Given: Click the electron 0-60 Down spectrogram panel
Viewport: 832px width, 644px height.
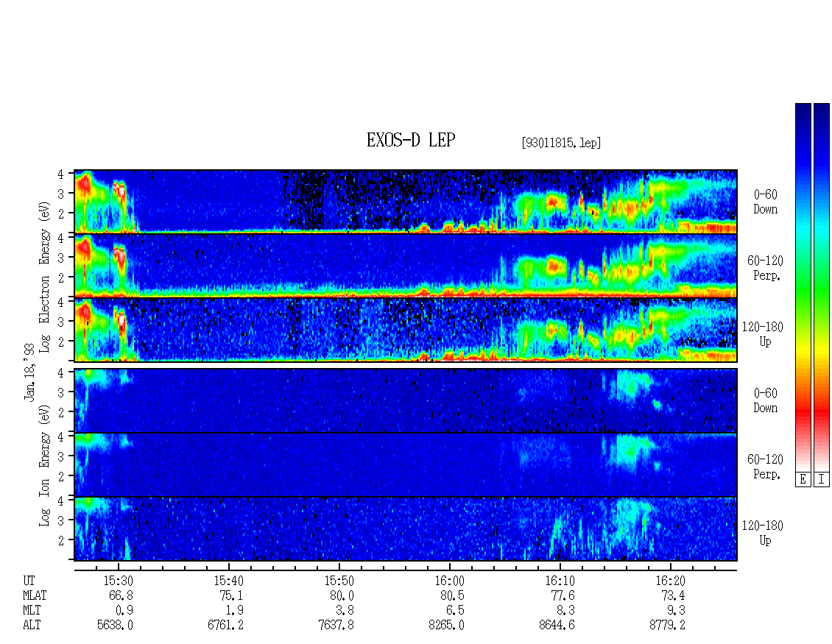Looking at the screenshot, I should tap(406, 202).
